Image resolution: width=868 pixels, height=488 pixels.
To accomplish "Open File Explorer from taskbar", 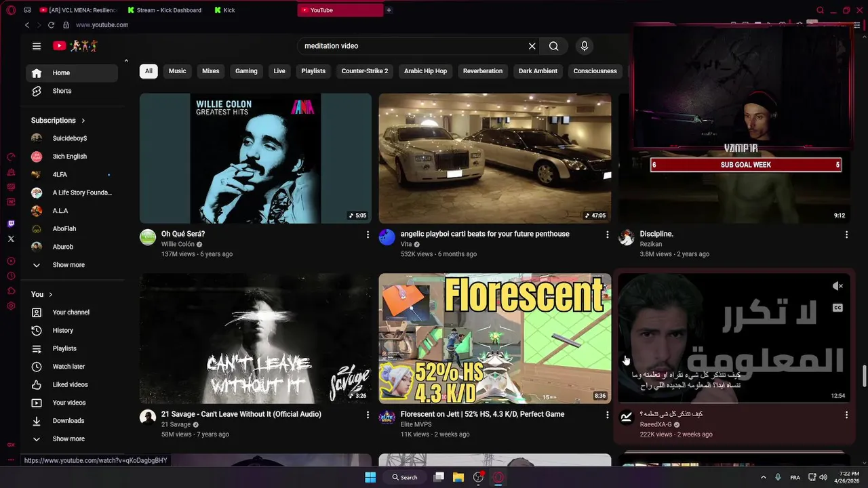I will (458, 477).
